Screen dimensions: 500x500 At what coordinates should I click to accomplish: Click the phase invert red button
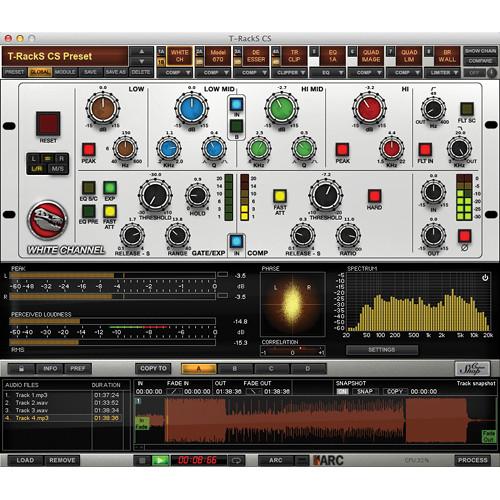[x=464, y=236]
